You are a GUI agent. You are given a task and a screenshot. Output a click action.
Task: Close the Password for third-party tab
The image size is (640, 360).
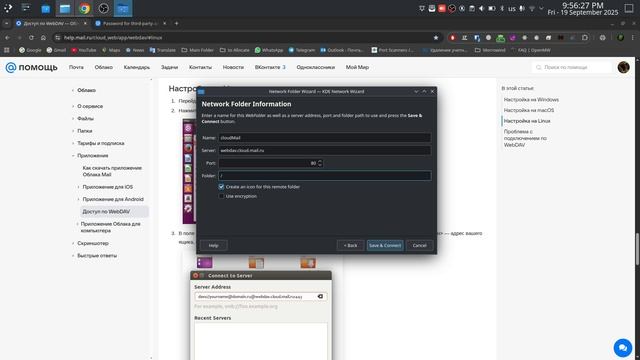click(164, 23)
